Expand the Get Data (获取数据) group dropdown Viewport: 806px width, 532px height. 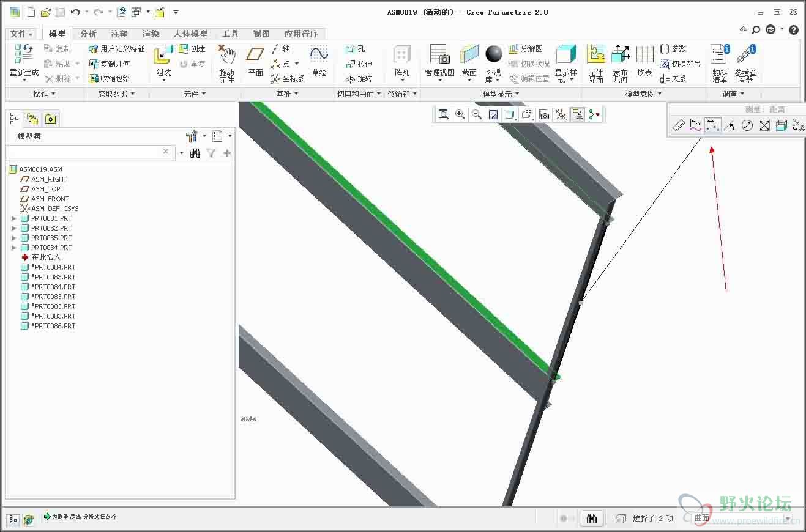117,94
